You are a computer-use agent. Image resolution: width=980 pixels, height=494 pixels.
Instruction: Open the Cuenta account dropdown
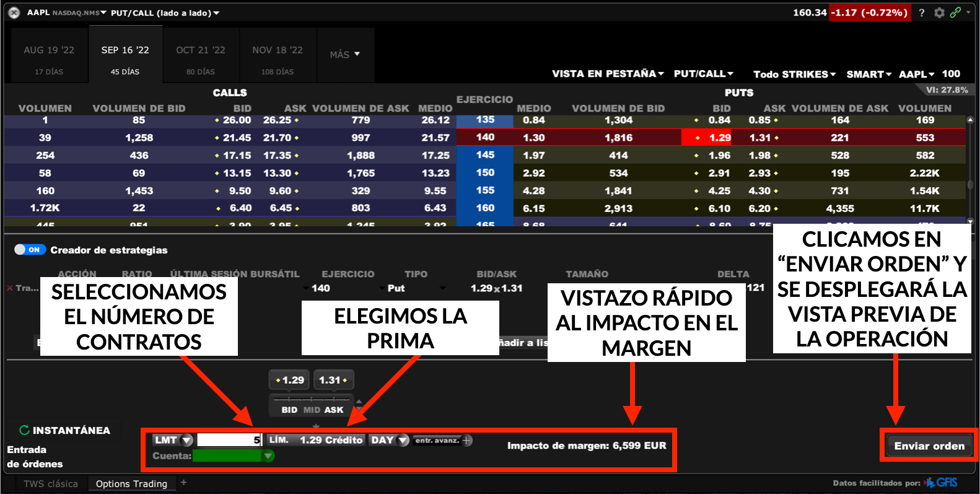tap(268, 456)
